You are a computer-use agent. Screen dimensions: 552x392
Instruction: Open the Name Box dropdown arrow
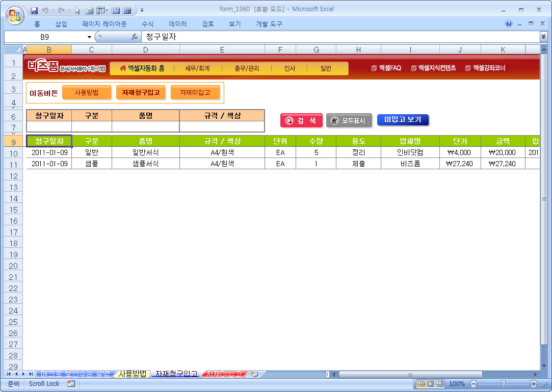(x=89, y=37)
